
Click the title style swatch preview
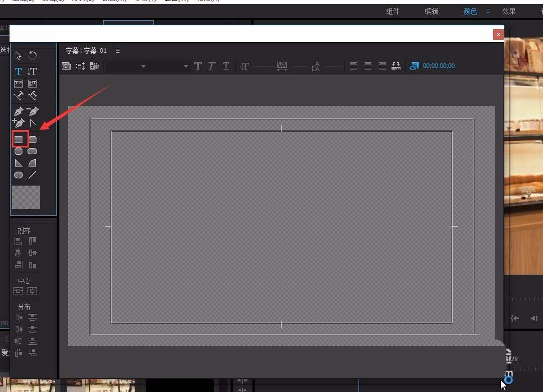tap(26, 197)
